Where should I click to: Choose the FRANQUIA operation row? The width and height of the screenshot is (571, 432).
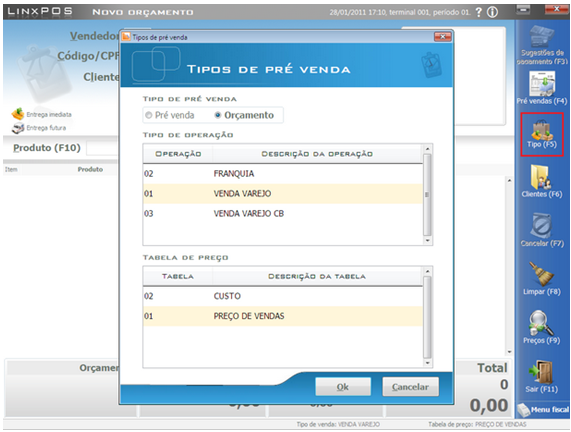pyautogui.click(x=283, y=174)
